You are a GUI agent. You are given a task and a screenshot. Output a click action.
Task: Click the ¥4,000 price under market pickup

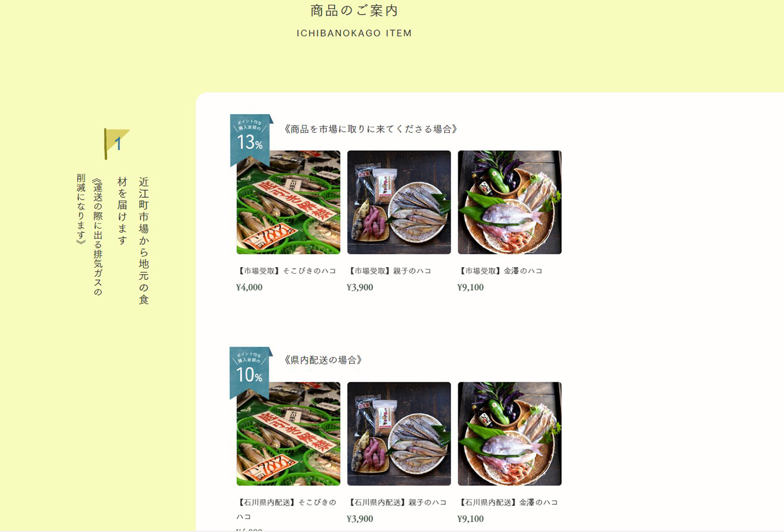click(x=249, y=287)
